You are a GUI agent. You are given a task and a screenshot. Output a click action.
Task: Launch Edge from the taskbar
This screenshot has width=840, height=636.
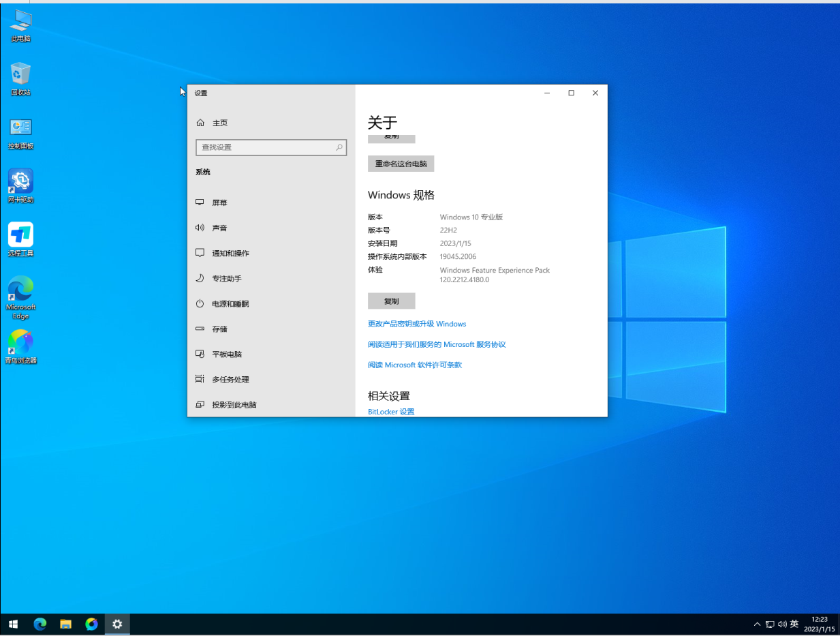tap(40, 624)
